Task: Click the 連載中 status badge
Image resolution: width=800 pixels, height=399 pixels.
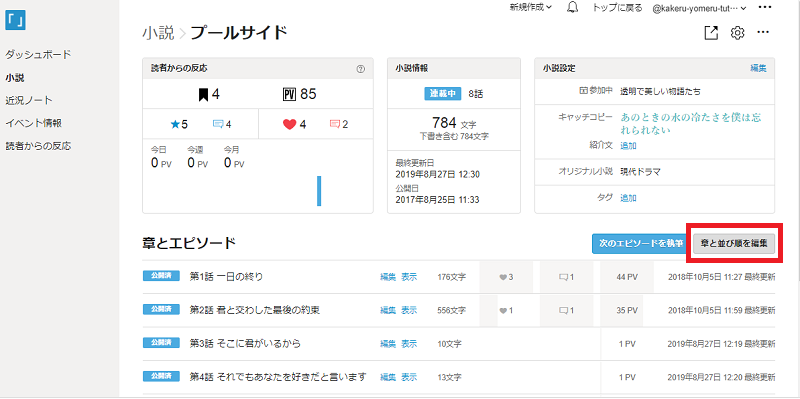Action: click(x=442, y=93)
